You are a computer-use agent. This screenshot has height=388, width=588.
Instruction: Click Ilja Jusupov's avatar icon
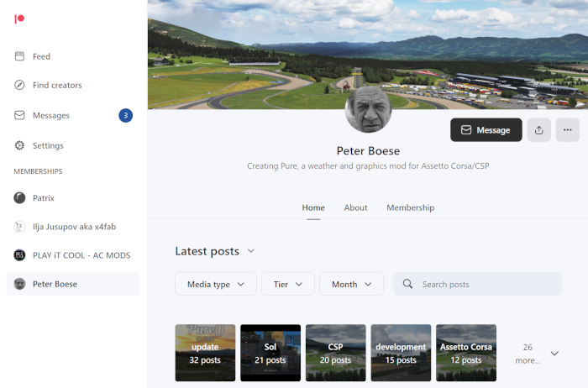tap(19, 227)
